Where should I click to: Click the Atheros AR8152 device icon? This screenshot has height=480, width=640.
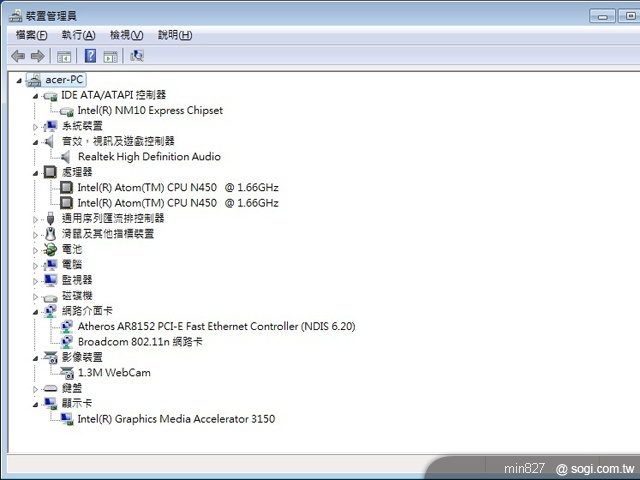coord(66,327)
